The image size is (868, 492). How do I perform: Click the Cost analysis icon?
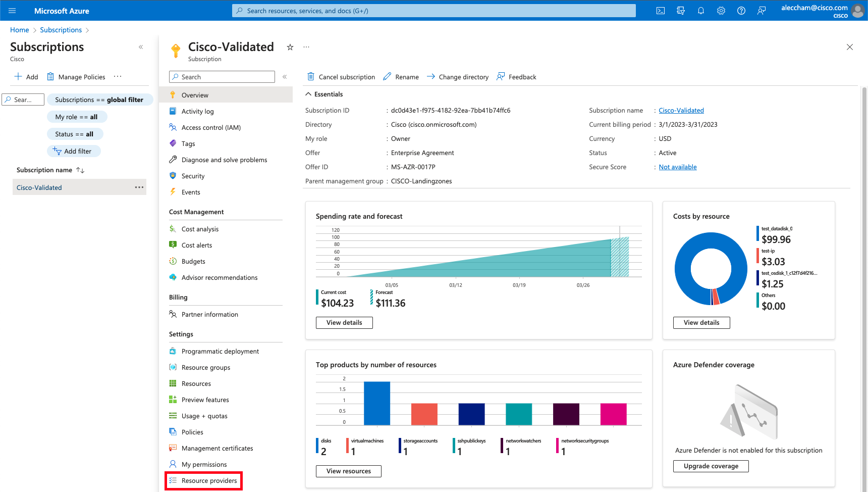point(173,229)
